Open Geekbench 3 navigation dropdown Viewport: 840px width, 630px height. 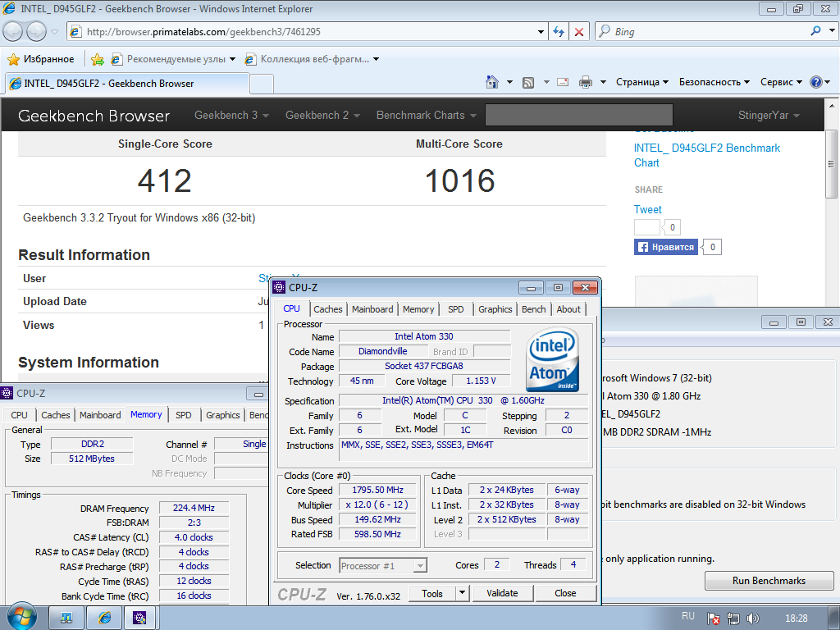coord(231,115)
